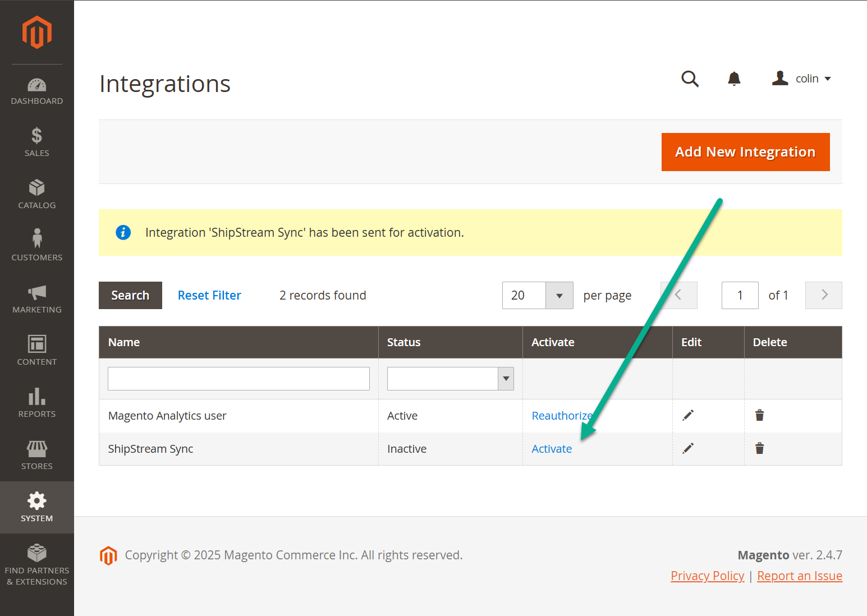This screenshot has height=616, width=867.
Task: Open the Marketing megaphone menu
Action: point(37,298)
